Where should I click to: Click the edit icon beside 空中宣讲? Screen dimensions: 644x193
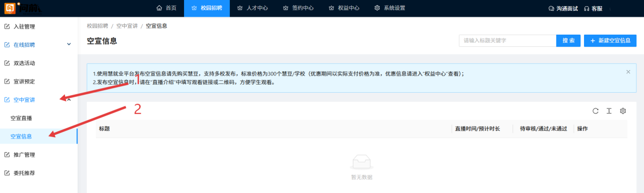pyautogui.click(x=7, y=100)
